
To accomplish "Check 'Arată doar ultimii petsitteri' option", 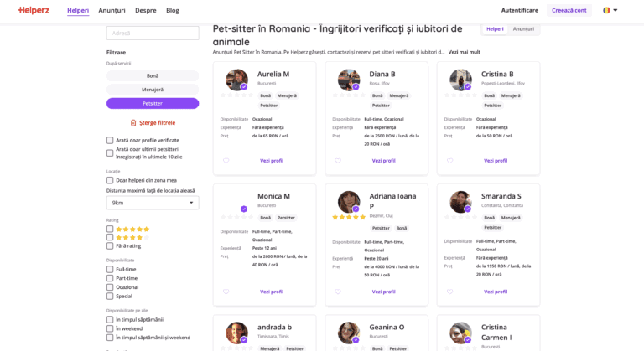I will click(x=110, y=153).
